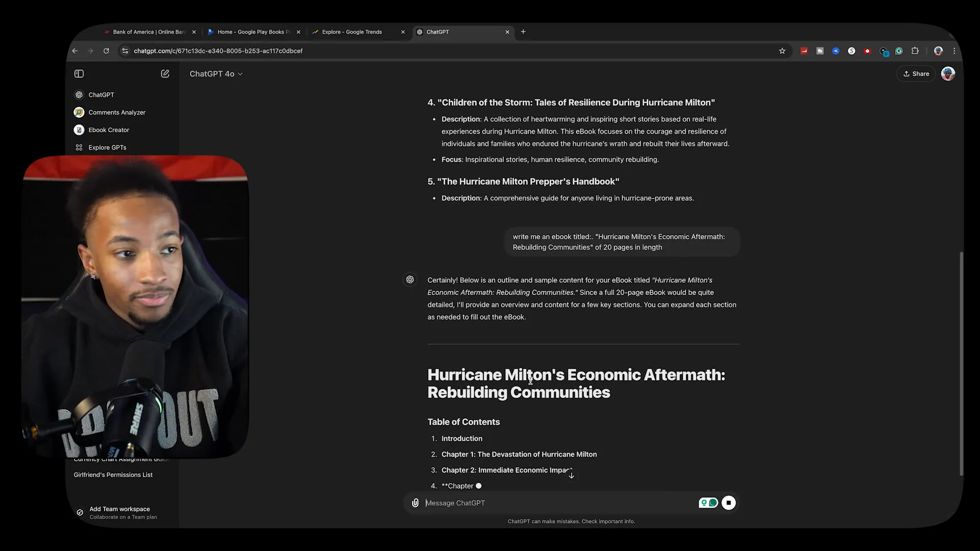Open ChatGPT account avatar menu
Viewport: 980px width, 551px height.
(948, 74)
